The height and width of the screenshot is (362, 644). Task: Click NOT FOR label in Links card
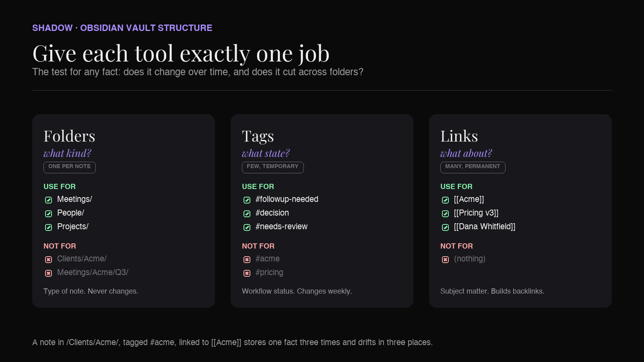(457, 246)
